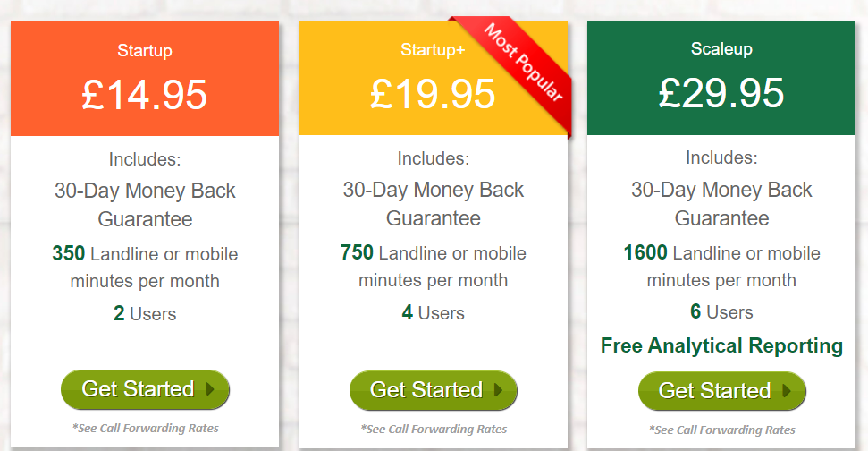Screen dimensions: 868x451
Task: Select the yellow Startup+ £19.95 price
Action: tap(434, 94)
